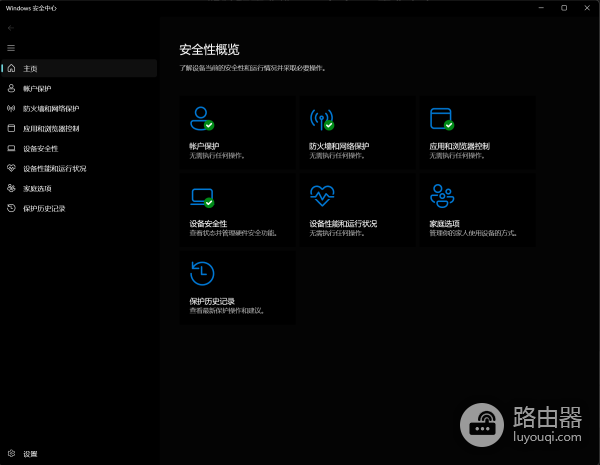Click 查看状态并管理硬件安全功能 text
This screenshot has width=600, height=465.
tap(233, 233)
